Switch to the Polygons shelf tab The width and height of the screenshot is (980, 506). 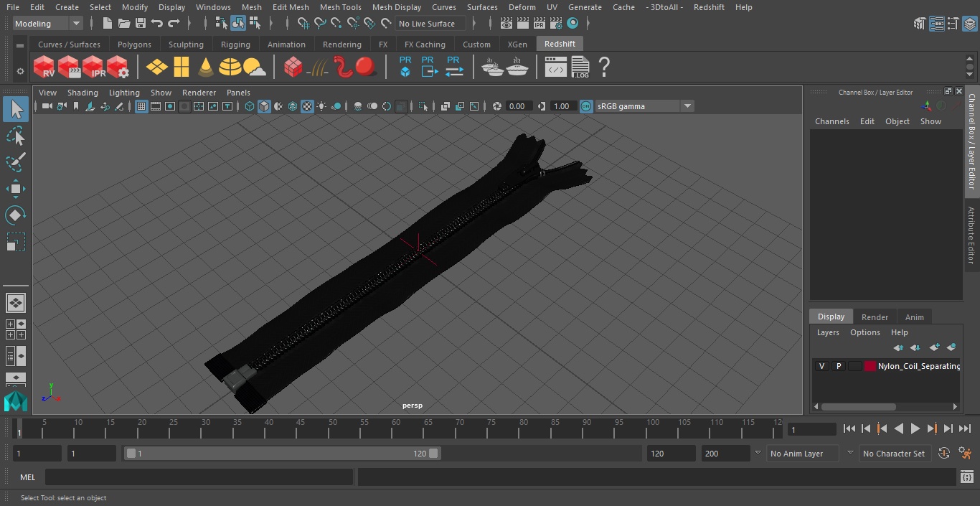pos(134,44)
